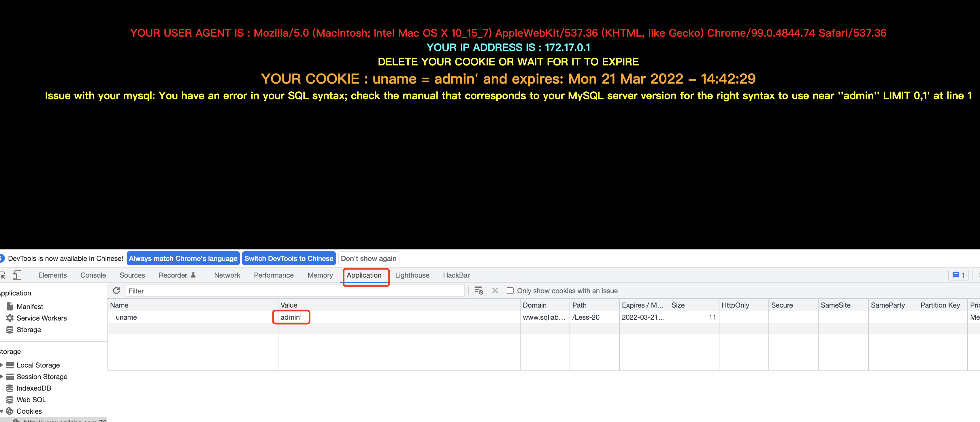Expand the Local Storage tree node
This screenshot has height=422, width=980.
tap(1, 365)
